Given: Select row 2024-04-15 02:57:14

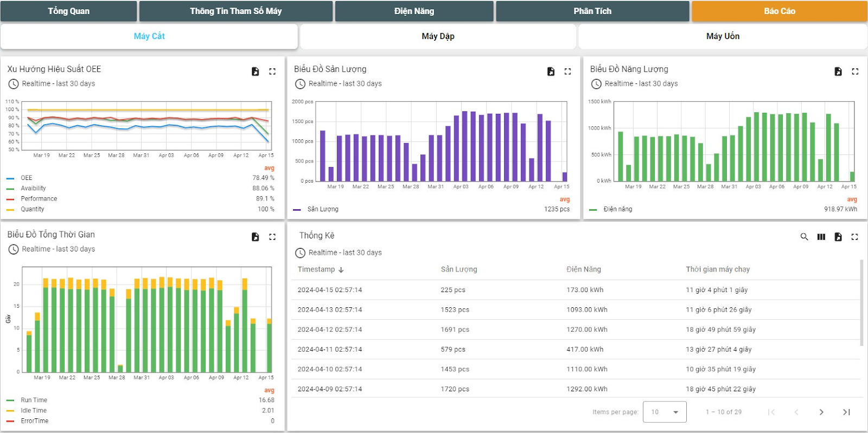Looking at the screenshot, I should pos(576,290).
